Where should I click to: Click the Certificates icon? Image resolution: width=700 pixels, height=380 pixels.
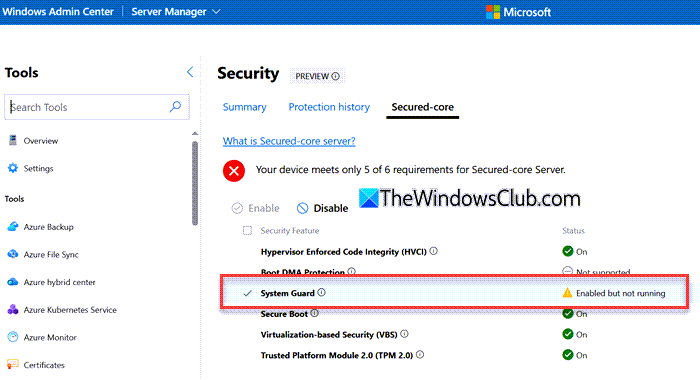click(x=12, y=364)
